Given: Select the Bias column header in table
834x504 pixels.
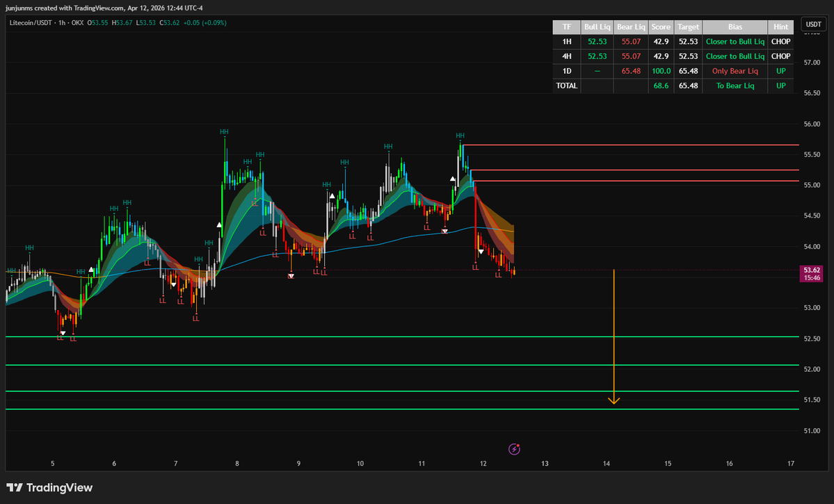Looking at the screenshot, I should coord(735,27).
